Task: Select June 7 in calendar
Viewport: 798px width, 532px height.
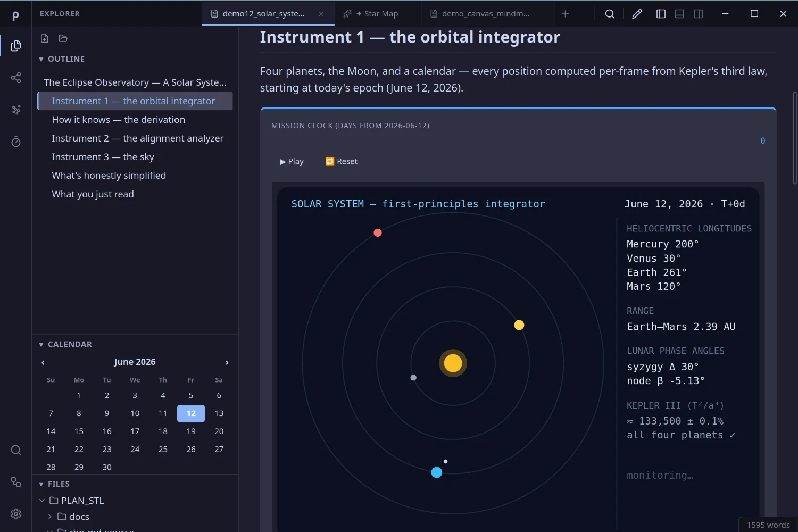Action: coord(51,413)
